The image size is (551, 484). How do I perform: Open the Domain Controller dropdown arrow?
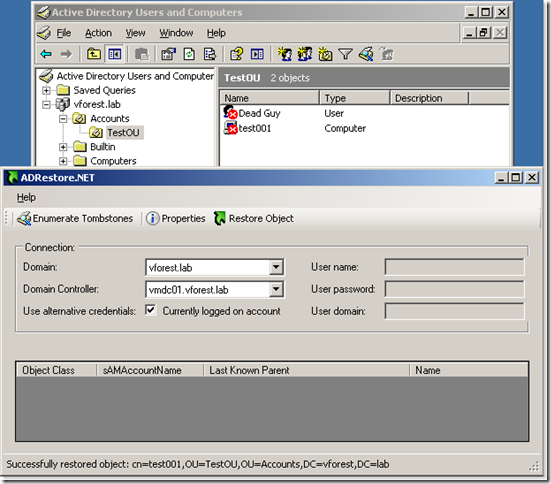pyautogui.click(x=276, y=289)
